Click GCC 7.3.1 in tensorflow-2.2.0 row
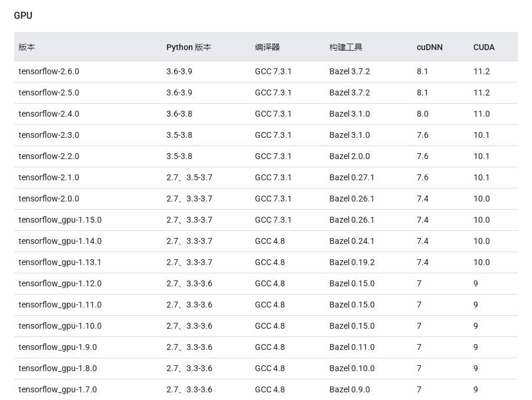 tap(273, 156)
